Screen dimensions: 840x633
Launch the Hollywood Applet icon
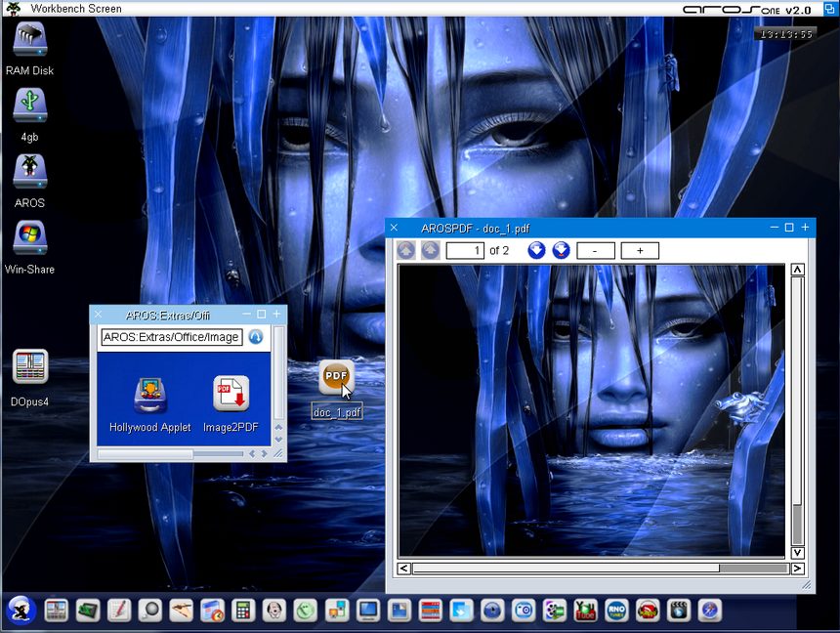coord(150,394)
